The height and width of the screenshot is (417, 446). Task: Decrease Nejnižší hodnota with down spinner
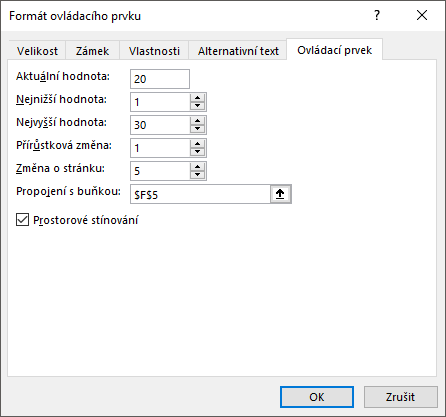click(198, 106)
